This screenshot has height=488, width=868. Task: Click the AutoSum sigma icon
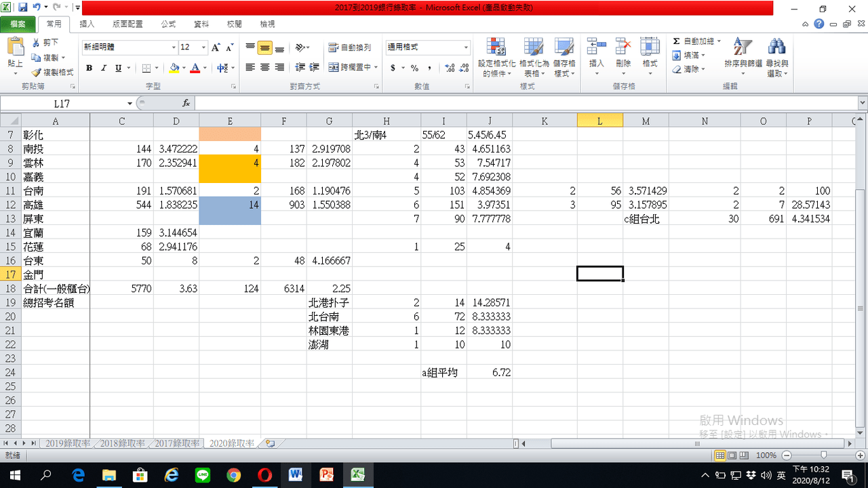point(676,41)
